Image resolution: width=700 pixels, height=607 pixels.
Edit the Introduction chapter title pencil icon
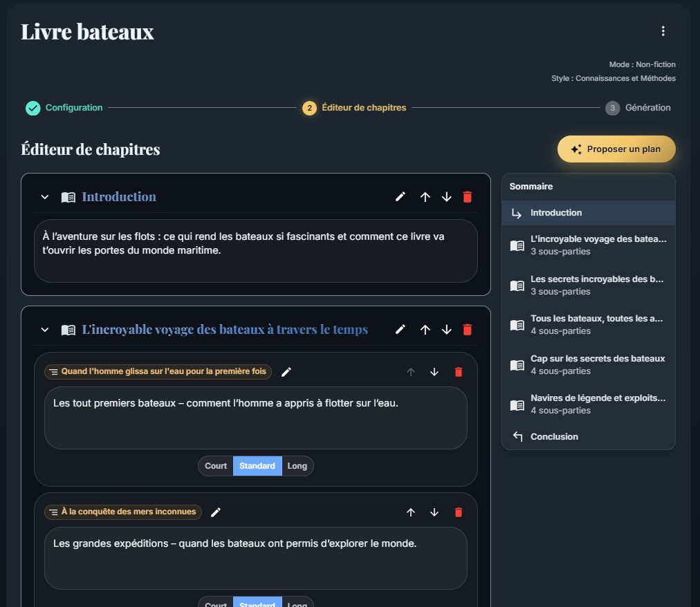coord(400,197)
